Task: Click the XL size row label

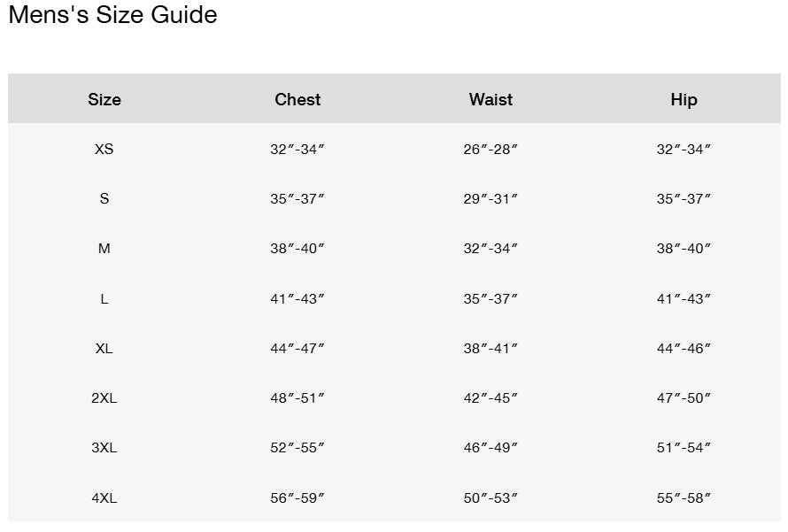Action: [104, 349]
